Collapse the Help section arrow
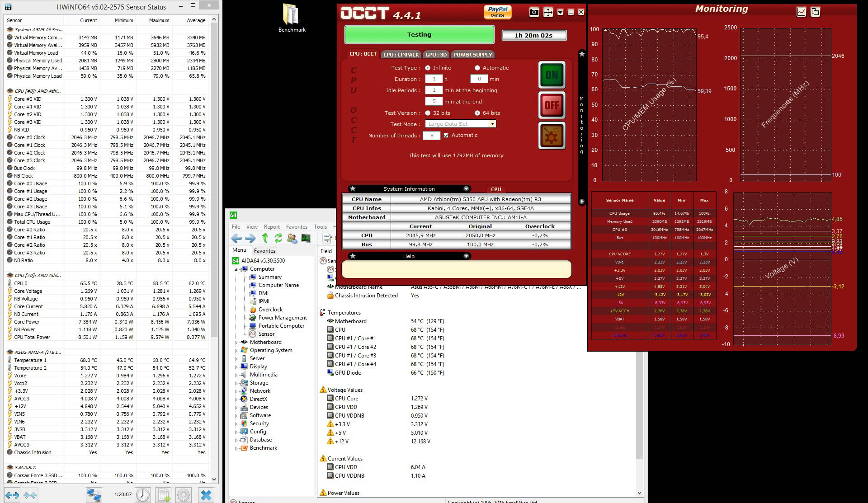 466,256
